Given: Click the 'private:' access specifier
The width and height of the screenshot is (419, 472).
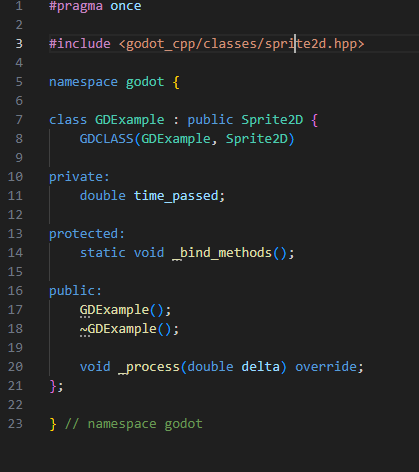Looking at the screenshot, I should [x=79, y=177].
